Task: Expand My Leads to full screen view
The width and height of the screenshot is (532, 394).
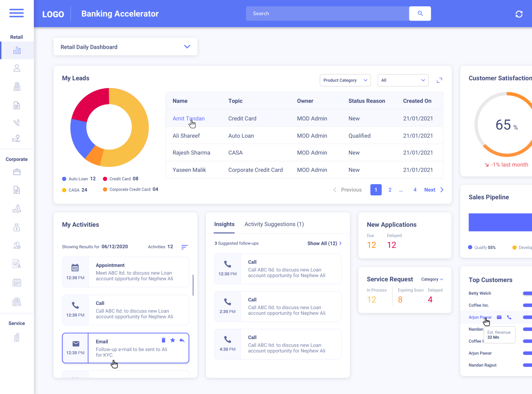Action: [439, 80]
